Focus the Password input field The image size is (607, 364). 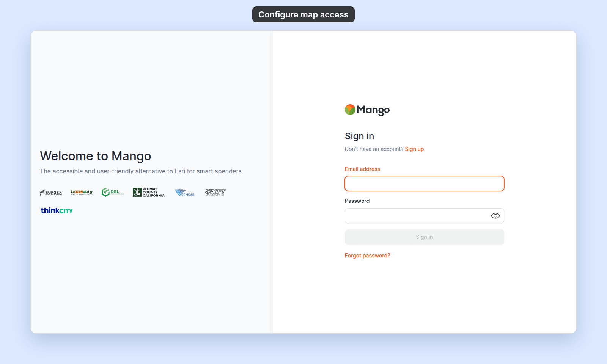click(424, 216)
